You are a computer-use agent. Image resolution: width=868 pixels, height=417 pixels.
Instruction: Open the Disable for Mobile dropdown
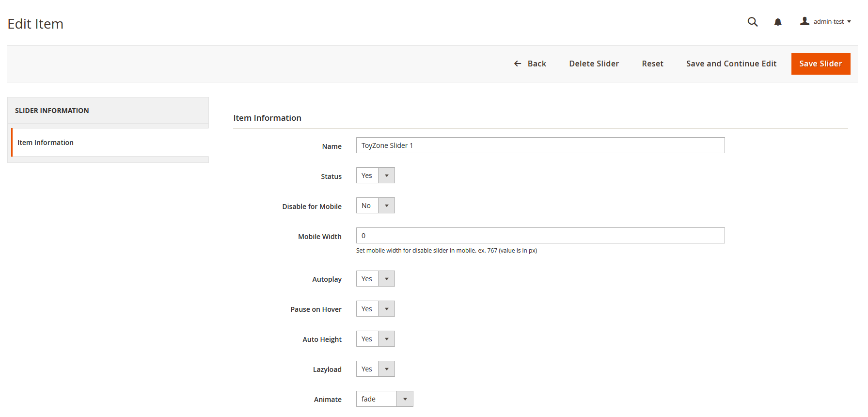[x=375, y=206]
